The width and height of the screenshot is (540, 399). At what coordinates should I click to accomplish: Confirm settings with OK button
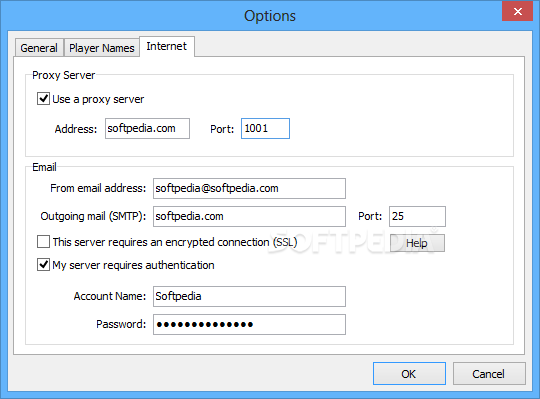point(409,374)
